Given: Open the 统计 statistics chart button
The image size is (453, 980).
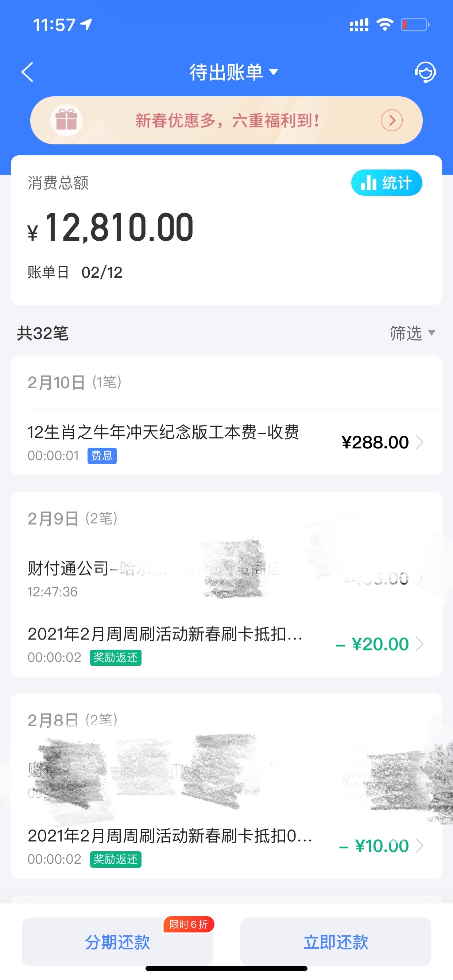Looking at the screenshot, I should (386, 183).
